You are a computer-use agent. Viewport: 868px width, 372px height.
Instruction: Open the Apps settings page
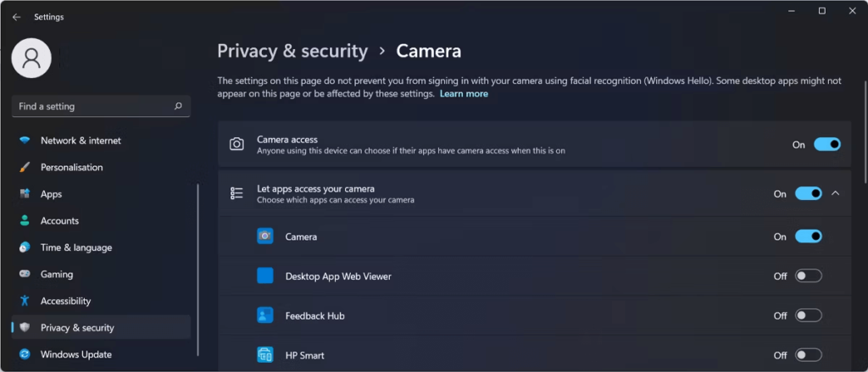pyautogui.click(x=101, y=194)
